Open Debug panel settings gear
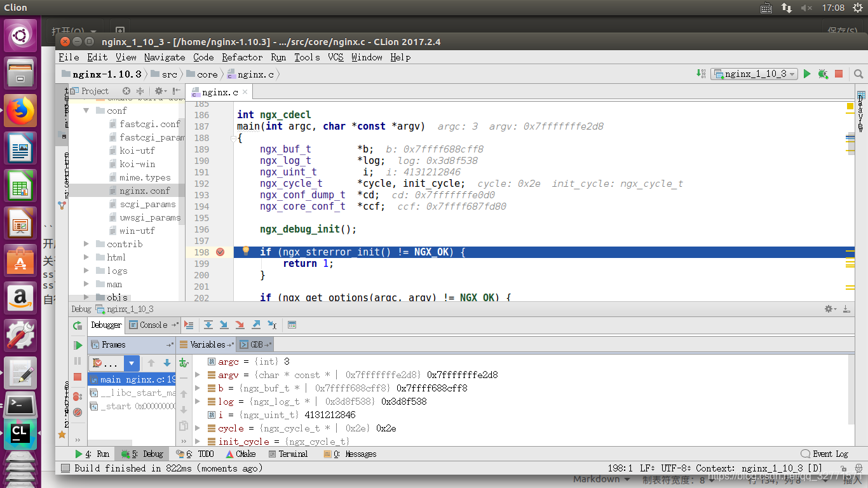The width and height of the screenshot is (868, 488). [x=830, y=309]
